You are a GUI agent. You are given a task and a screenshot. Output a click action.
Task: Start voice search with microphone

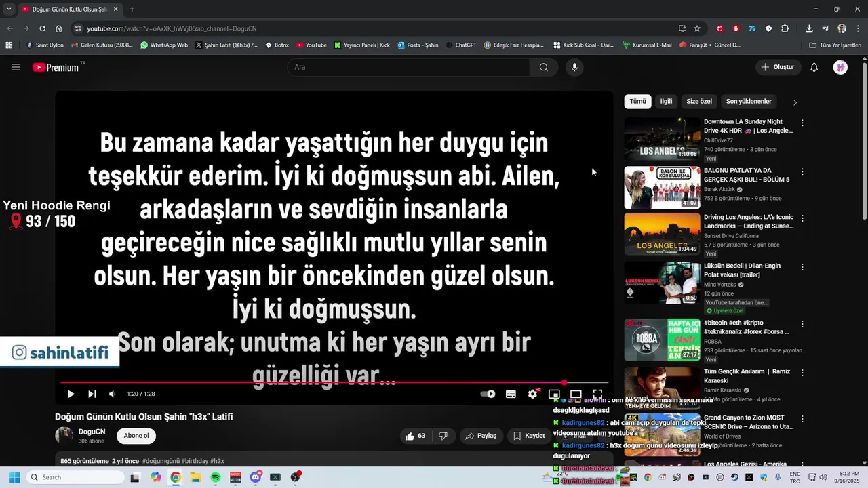click(x=574, y=67)
